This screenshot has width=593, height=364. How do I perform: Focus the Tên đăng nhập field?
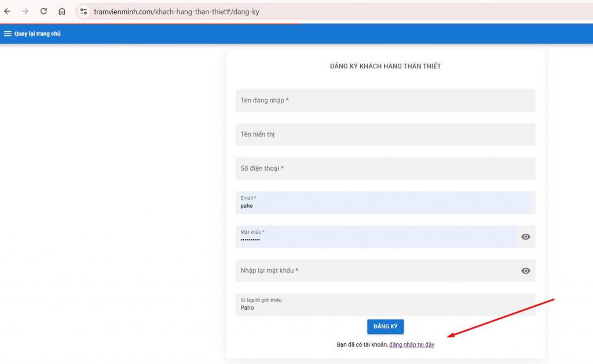click(385, 101)
